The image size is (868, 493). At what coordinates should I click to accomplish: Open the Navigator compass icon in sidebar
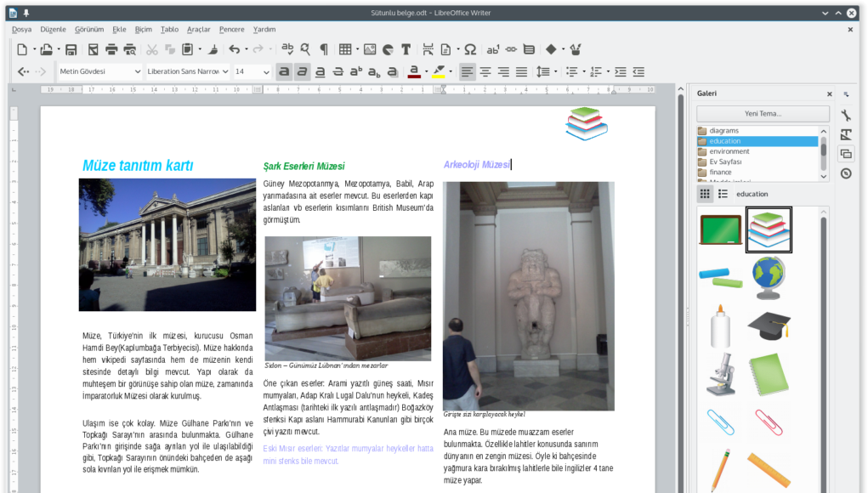click(x=846, y=173)
